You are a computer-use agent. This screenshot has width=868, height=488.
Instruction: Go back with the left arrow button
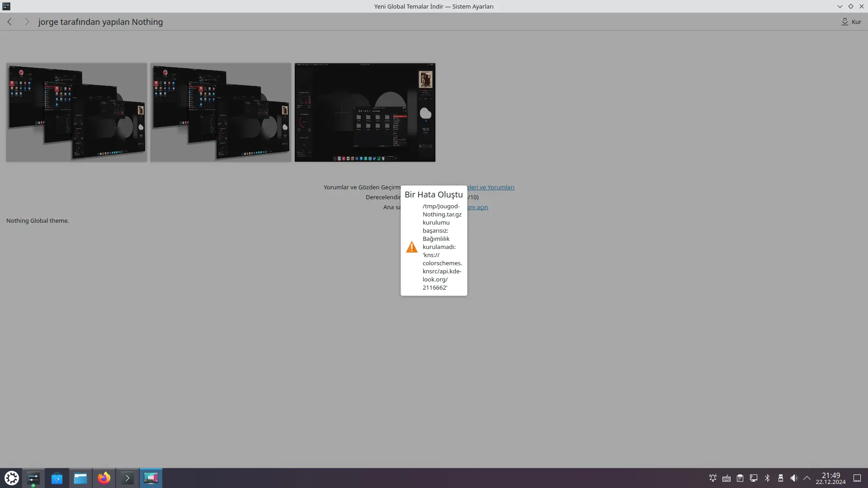(x=9, y=22)
